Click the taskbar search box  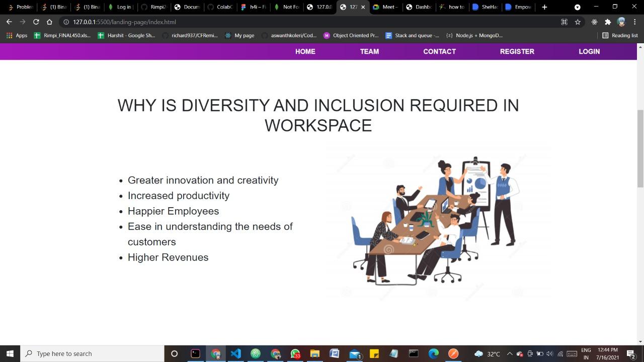92,353
